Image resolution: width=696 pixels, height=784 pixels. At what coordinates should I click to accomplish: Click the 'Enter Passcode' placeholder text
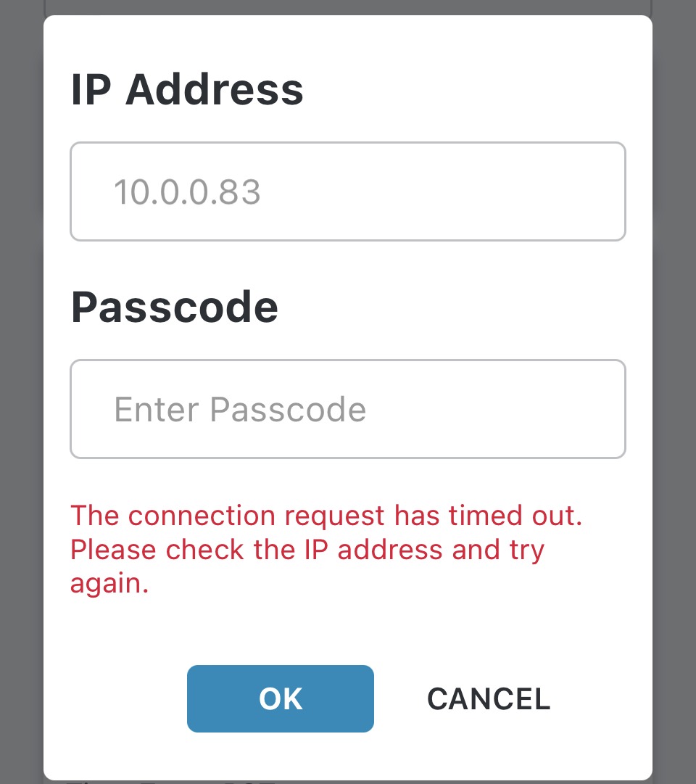coord(240,410)
